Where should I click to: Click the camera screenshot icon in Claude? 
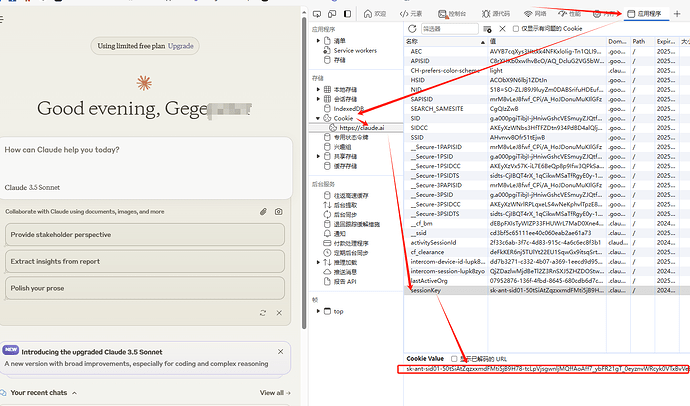[x=279, y=212]
